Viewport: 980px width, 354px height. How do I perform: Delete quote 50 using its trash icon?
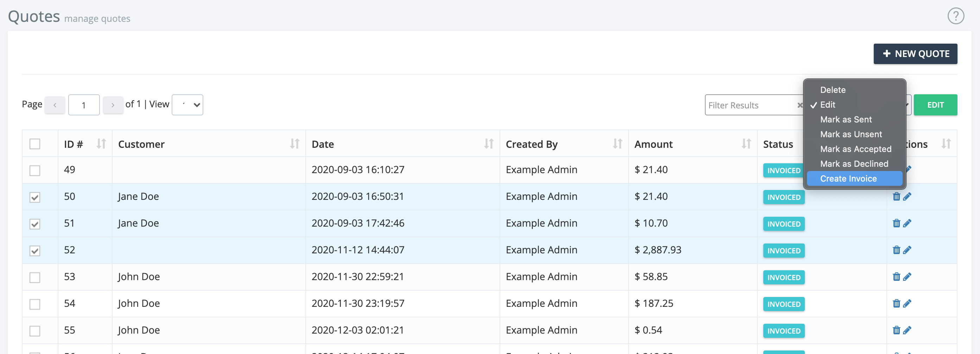point(897,196)
